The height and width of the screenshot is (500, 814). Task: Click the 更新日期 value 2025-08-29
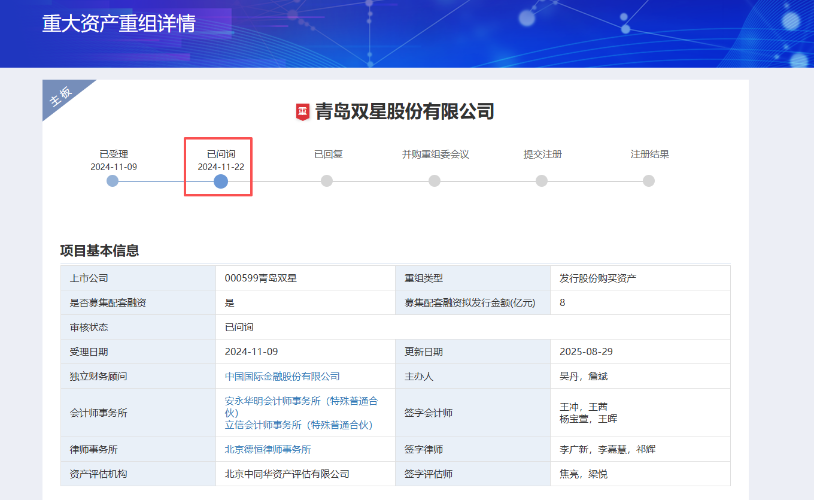[586, 352]
